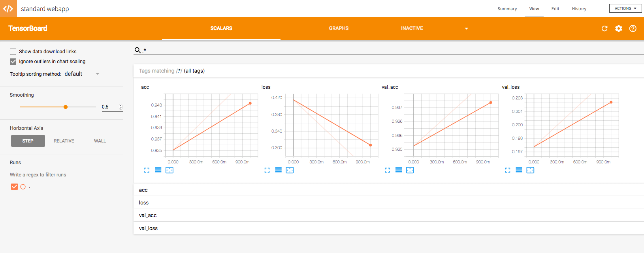Open TensorBoard settings gear icon

pyautogui.click(x=619, y=28)
